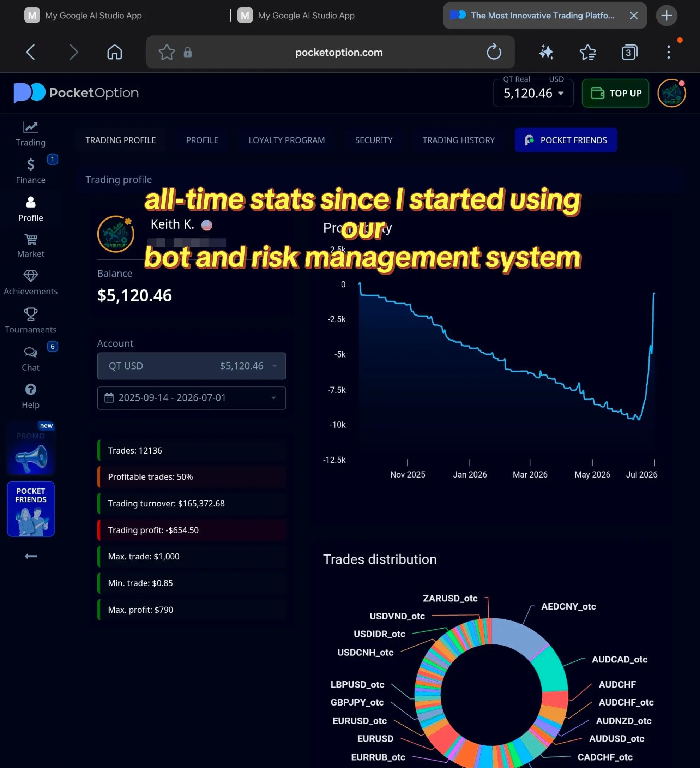Reload the page in browser toolbar
The height and width of the screenshot is (768, 700).
point(494,52)
